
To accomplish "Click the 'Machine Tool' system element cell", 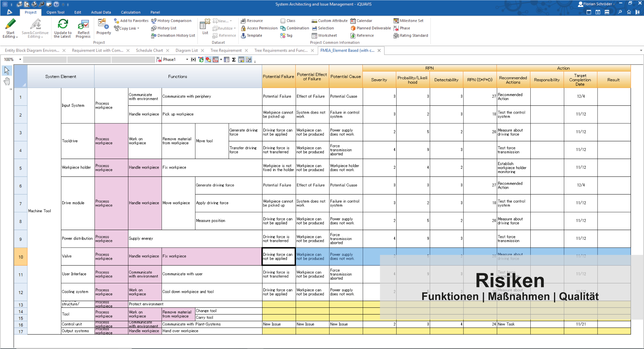I will coord(44,211).
